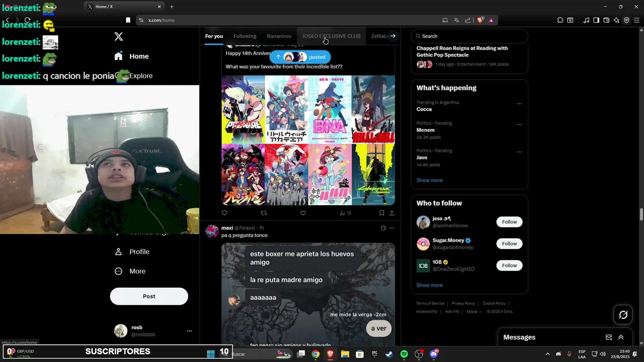Screen dimensions: 644x362
Task: Click the page vertical scrollbar thumb
Action: tap(641, 214)
